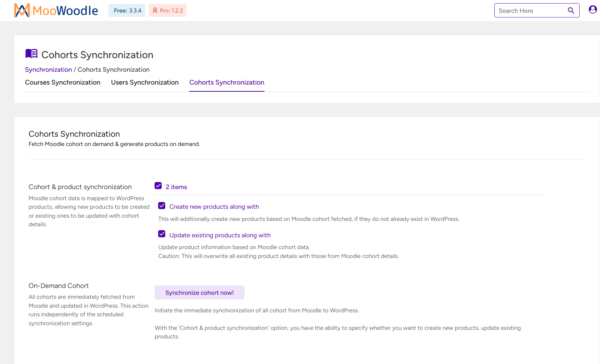Screen dimensions: 600x364
Task: Select the Cohorts Synchronization tab
Action: coord(227,82)
